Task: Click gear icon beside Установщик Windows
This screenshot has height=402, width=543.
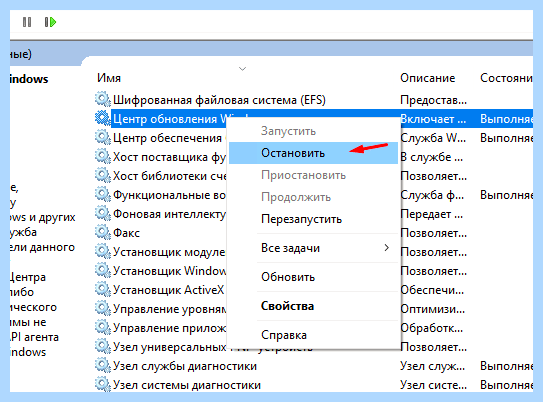Action: [x=103, y=270]
